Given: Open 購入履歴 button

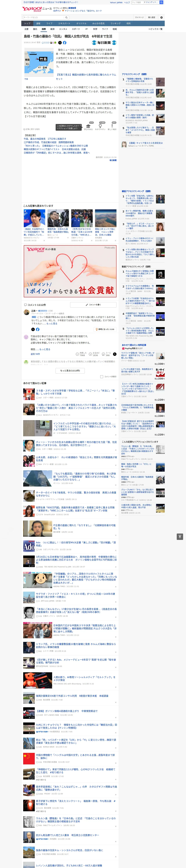Looking at the screenshot, I should (x=152, y=18).
